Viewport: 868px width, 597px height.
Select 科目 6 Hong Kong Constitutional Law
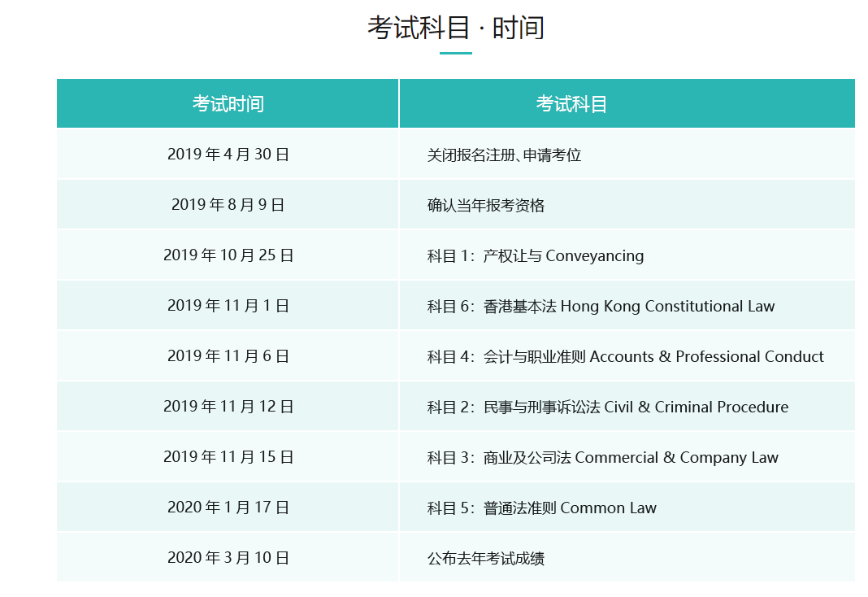click(601, 306)
